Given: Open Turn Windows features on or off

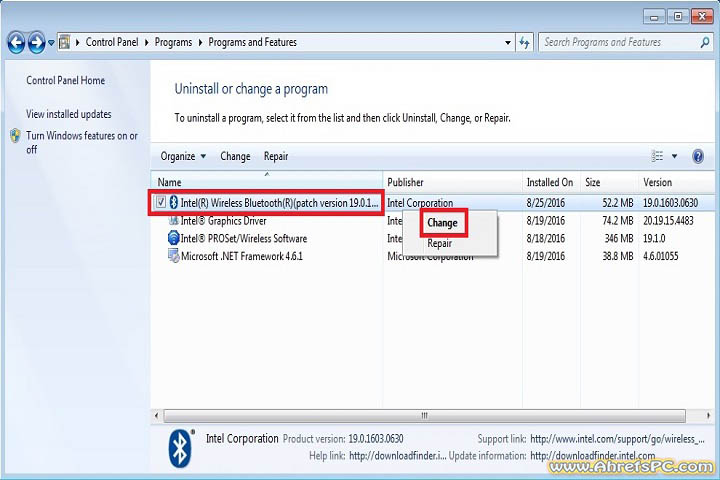Looking at the screenshot, I should coord(82,142).
